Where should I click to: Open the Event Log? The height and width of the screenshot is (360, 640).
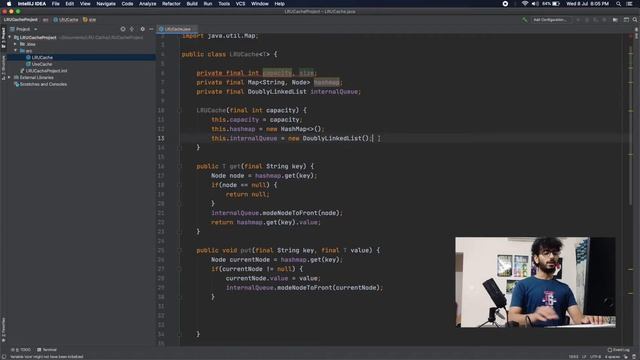[x=618, y=350]
